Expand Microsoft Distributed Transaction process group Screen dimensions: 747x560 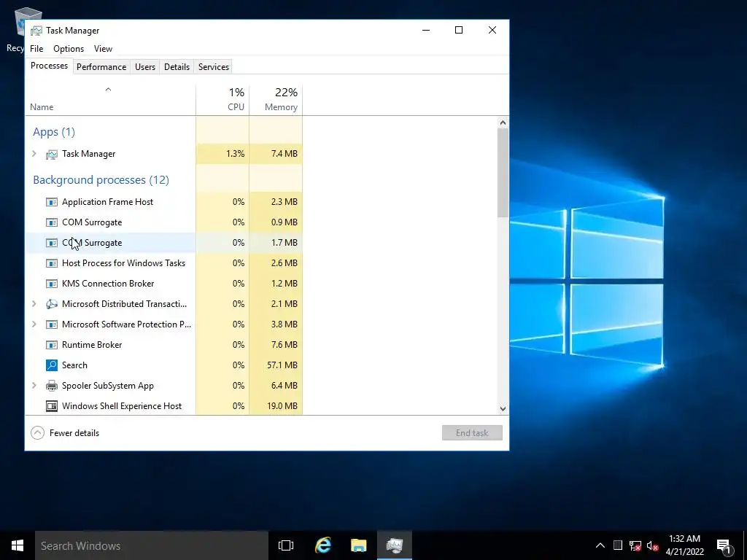point(34,303)
